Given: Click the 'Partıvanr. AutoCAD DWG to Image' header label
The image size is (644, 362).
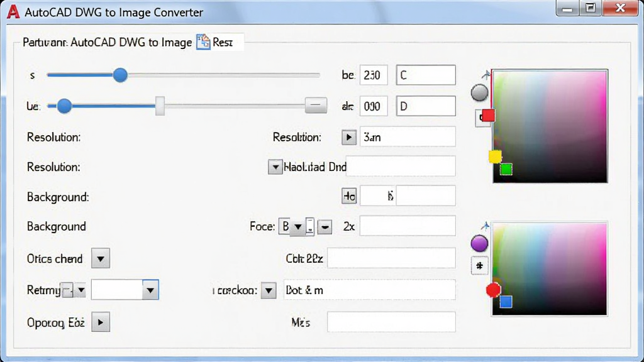Looking at the screenshot, I should tap(107, 42).
